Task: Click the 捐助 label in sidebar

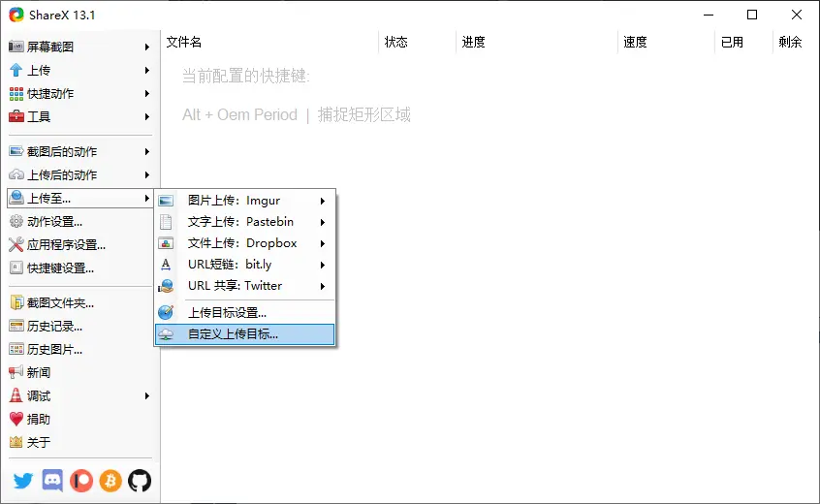Action: 39,420
